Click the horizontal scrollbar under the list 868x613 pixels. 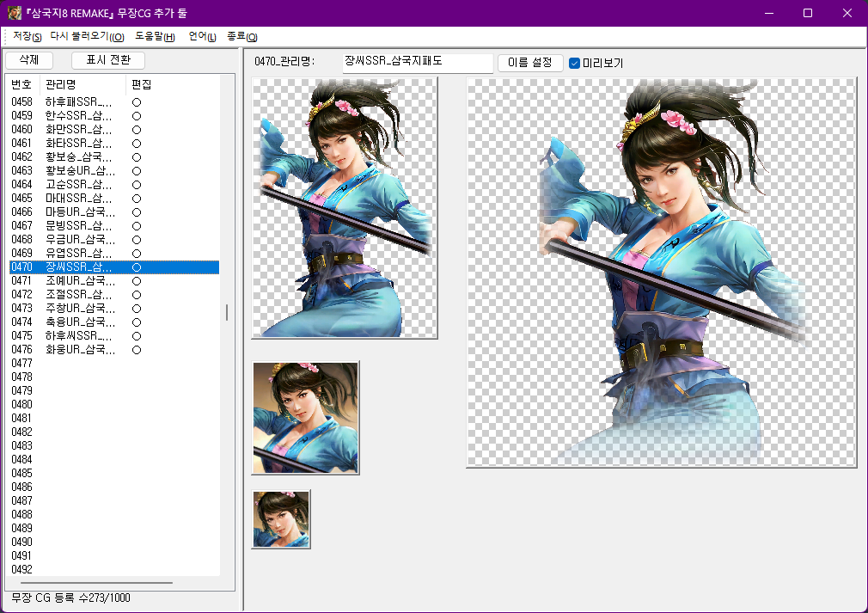(x=97, y=583)
